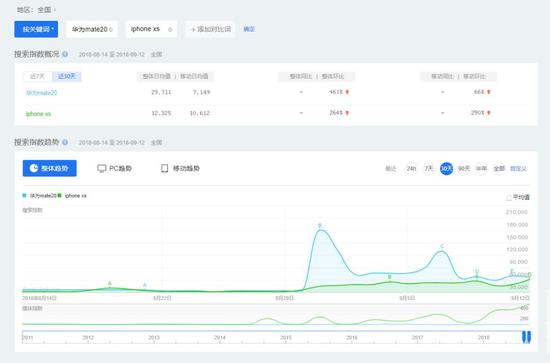Click the 2015 year on the bottom timeline
This screenshot has width=550, height=363.
[286, 337]
